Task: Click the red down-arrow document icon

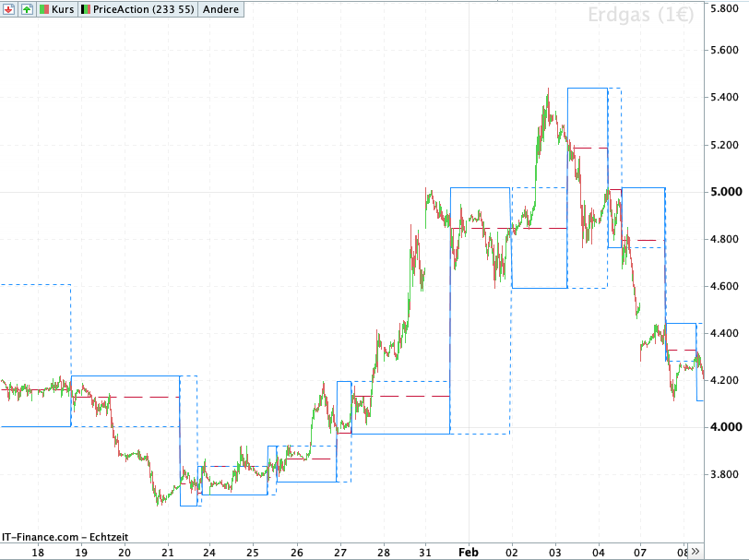Action: (8, 9)
